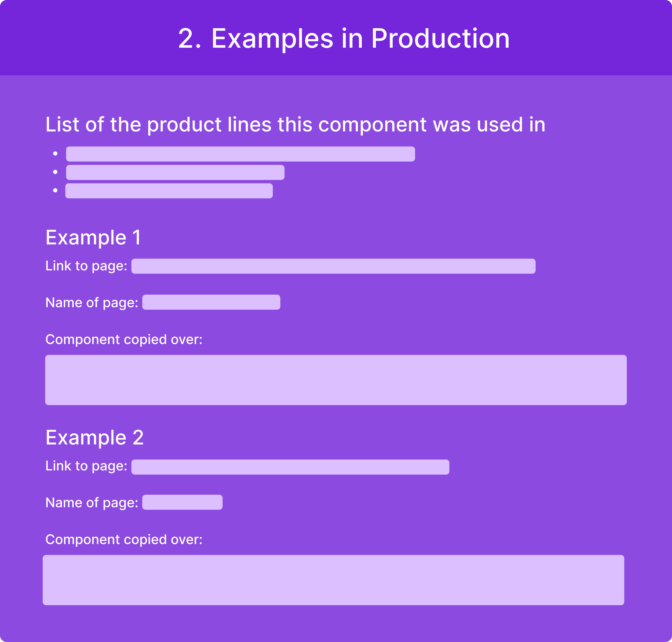Click Example 1 "Link to page:" label
Viewport: 672px width, 642px height.
tap(86, 266)
